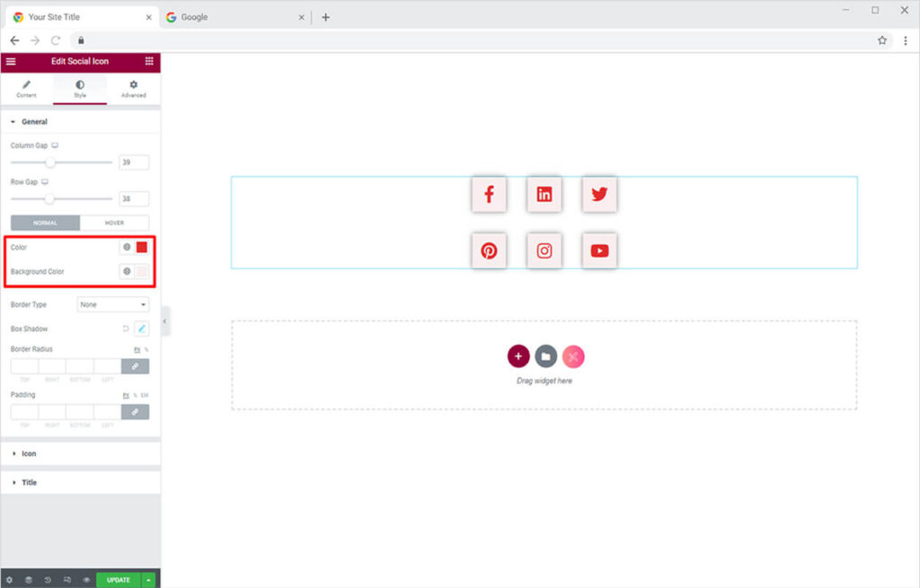Open the template library folder icon

coord(545,356)
